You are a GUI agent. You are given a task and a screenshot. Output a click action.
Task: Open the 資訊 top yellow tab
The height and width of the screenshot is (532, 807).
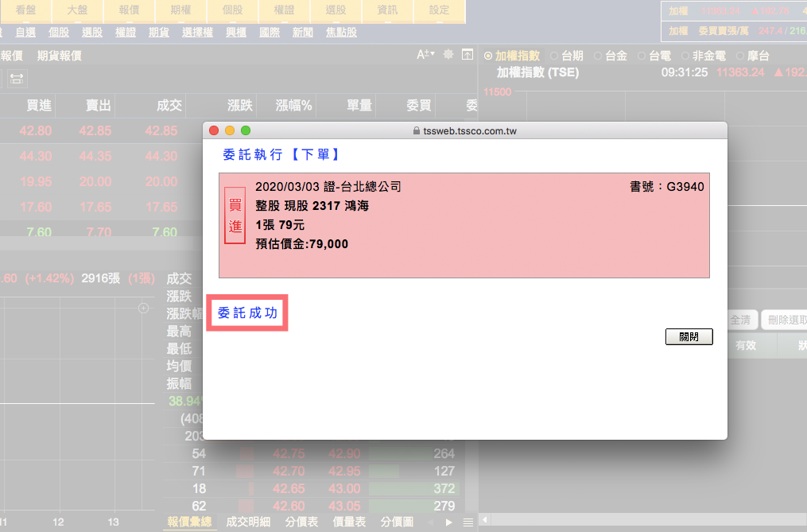coord(387,11)
